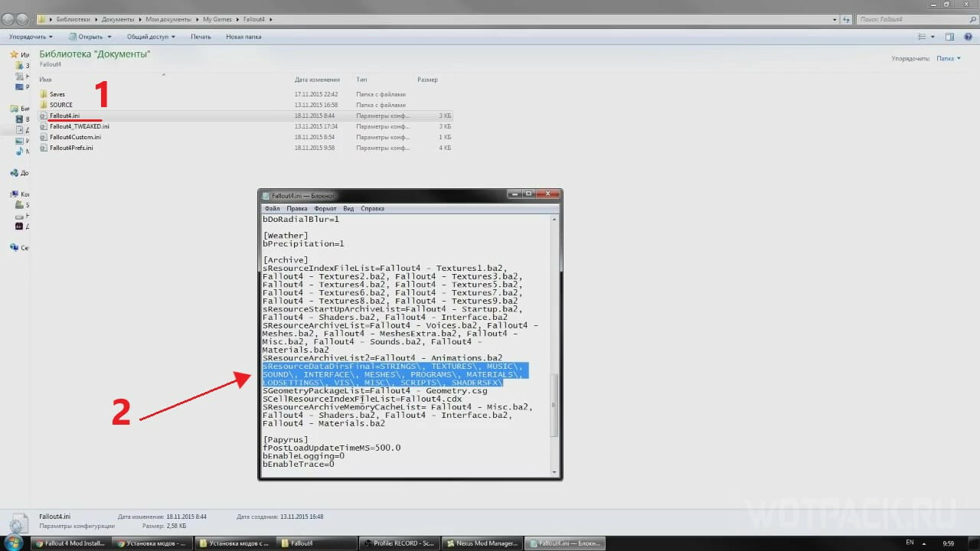Toggle the preview pane icon

[x=949, y=37]
